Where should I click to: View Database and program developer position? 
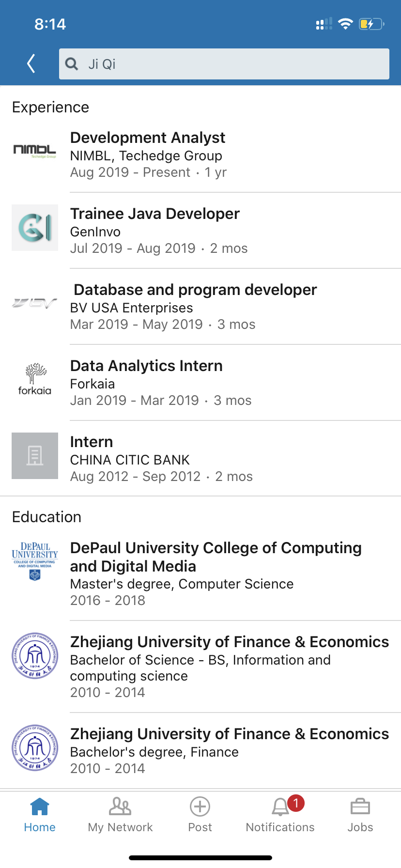[195, 290]
